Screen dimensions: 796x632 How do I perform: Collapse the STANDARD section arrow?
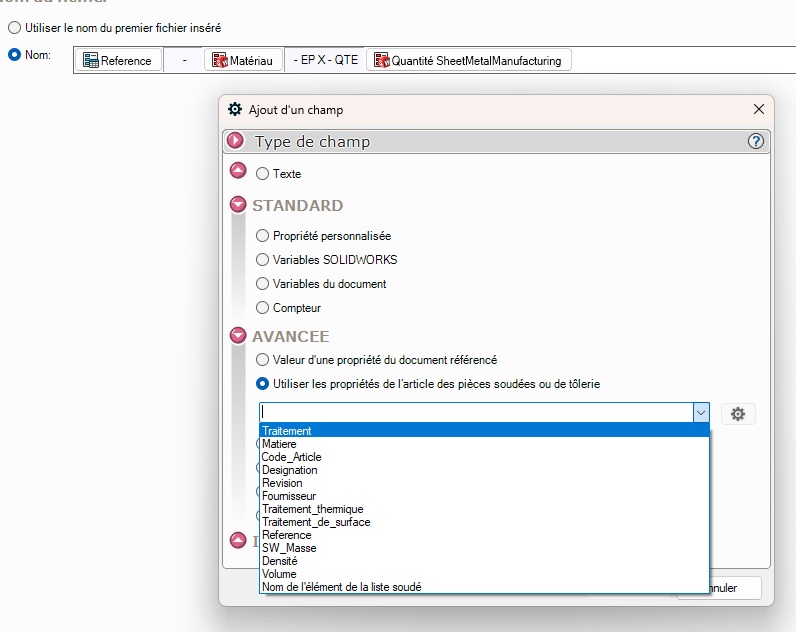click(238, 205)
